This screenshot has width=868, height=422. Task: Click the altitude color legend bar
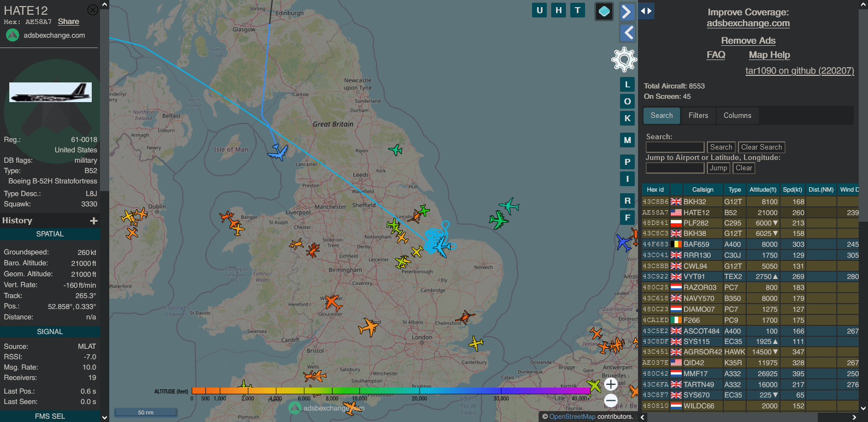coord(392,391)
